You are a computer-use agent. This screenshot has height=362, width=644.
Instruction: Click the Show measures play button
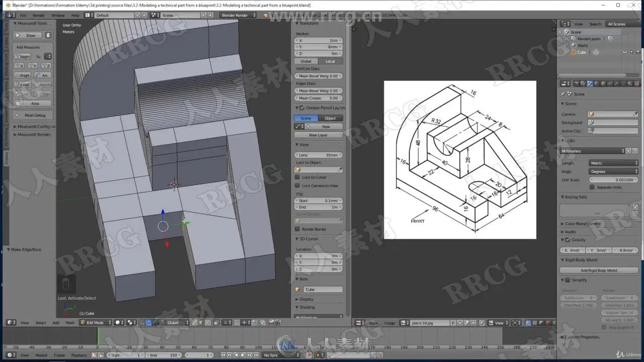28,35
